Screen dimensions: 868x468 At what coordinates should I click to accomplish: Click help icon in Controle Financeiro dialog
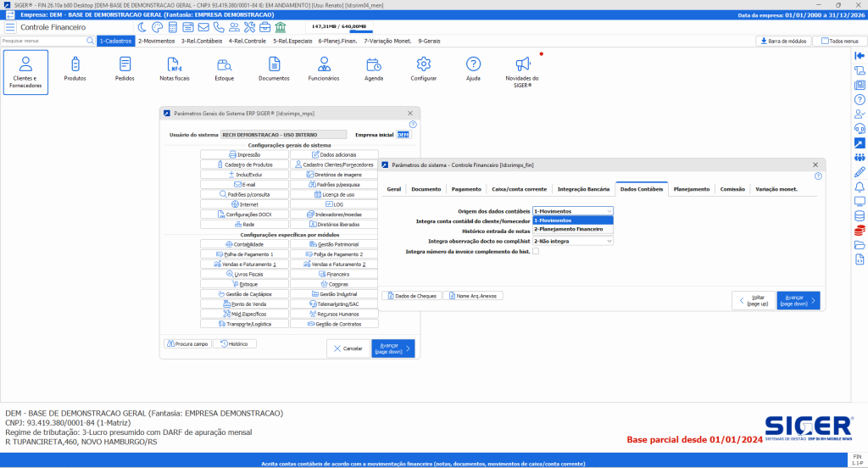coord(818,176)
